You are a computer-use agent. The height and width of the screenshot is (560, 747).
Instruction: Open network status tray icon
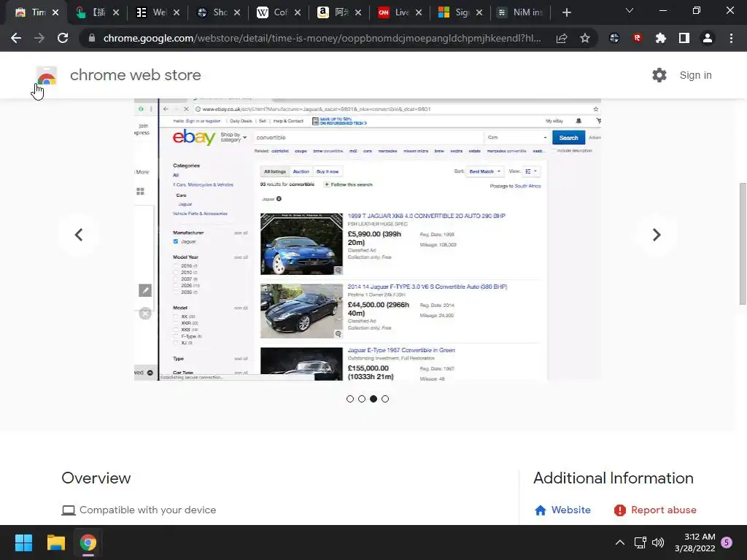click(x=640, y=542)
